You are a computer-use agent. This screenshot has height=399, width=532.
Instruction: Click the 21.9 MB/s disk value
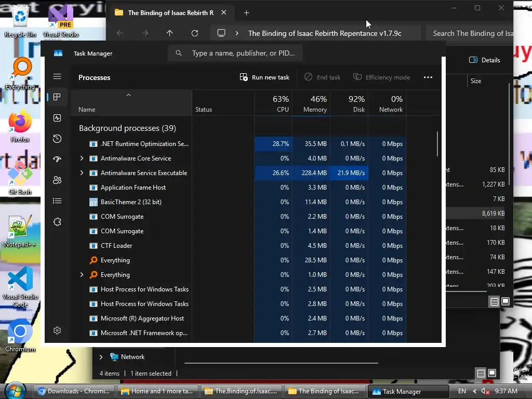pyautogui.click(x=351, y=172)
